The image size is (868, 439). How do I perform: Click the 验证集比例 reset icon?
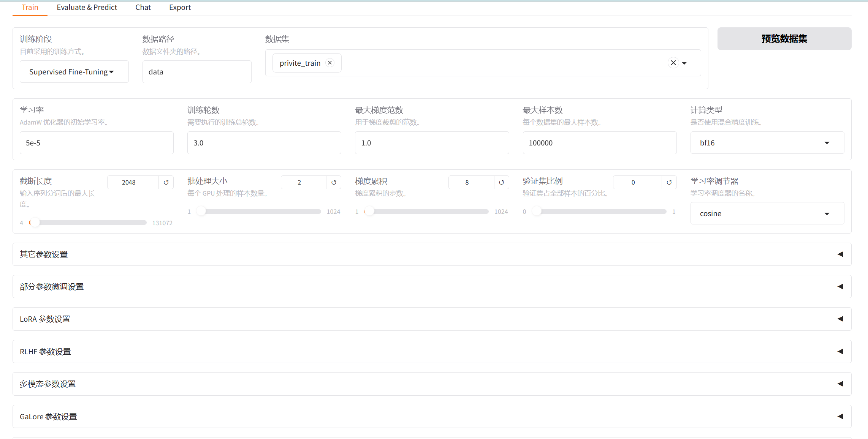click(669, 182)
